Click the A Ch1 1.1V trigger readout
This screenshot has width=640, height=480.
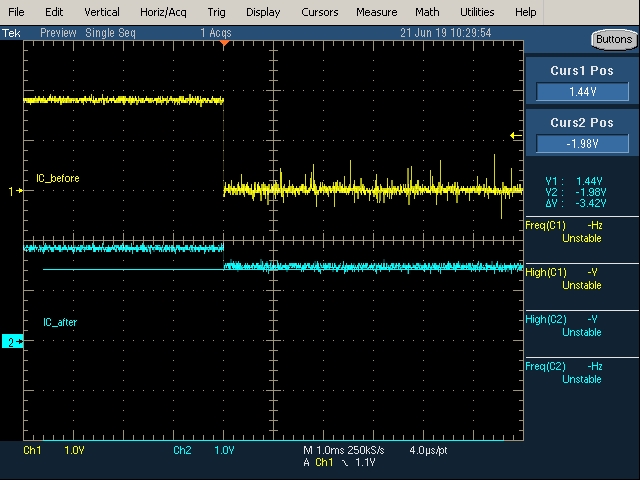(339, 462)
